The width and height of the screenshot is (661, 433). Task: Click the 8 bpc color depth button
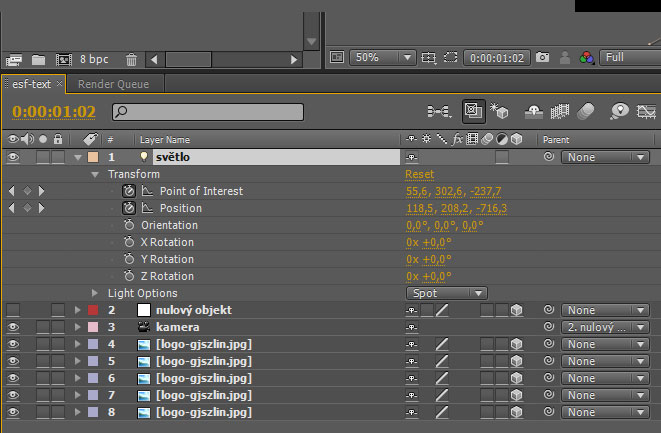(x=94, y=59)
